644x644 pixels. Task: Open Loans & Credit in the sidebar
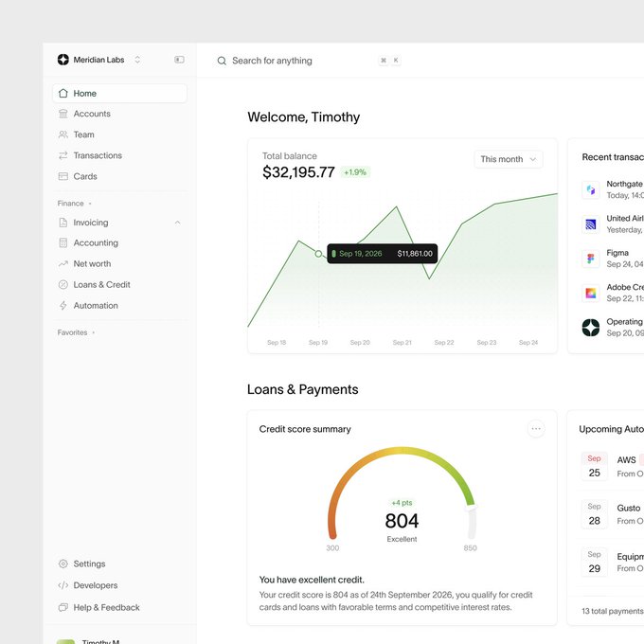point(120,285)
